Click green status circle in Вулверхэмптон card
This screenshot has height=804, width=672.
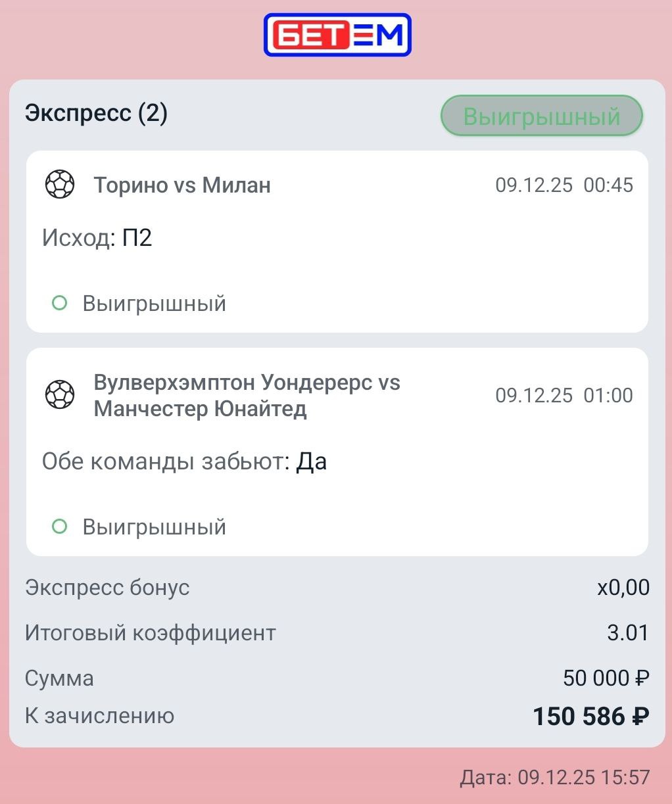[60, 527]
